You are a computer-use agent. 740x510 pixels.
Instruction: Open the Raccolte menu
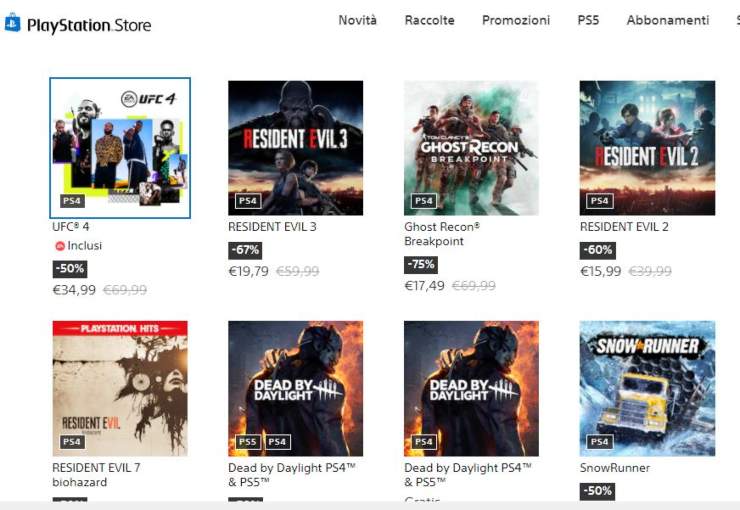[x=429, y=20]
